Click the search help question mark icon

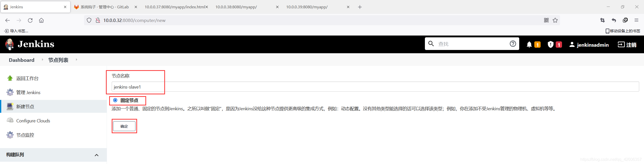pos(513,44)
